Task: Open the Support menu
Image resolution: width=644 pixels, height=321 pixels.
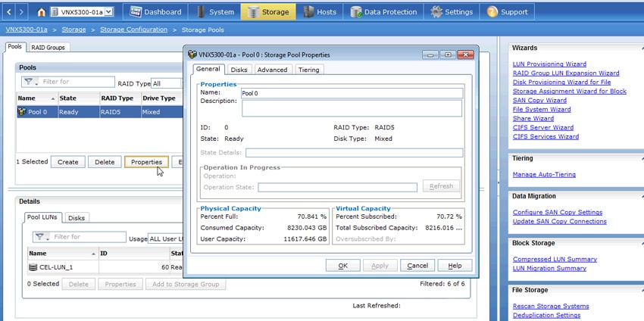Action: [x=507, y=12]
